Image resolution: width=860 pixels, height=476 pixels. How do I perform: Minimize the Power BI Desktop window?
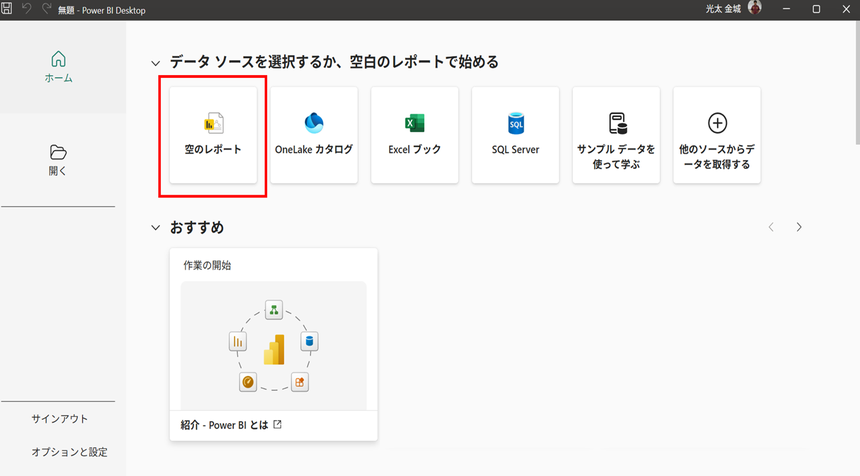787,9
